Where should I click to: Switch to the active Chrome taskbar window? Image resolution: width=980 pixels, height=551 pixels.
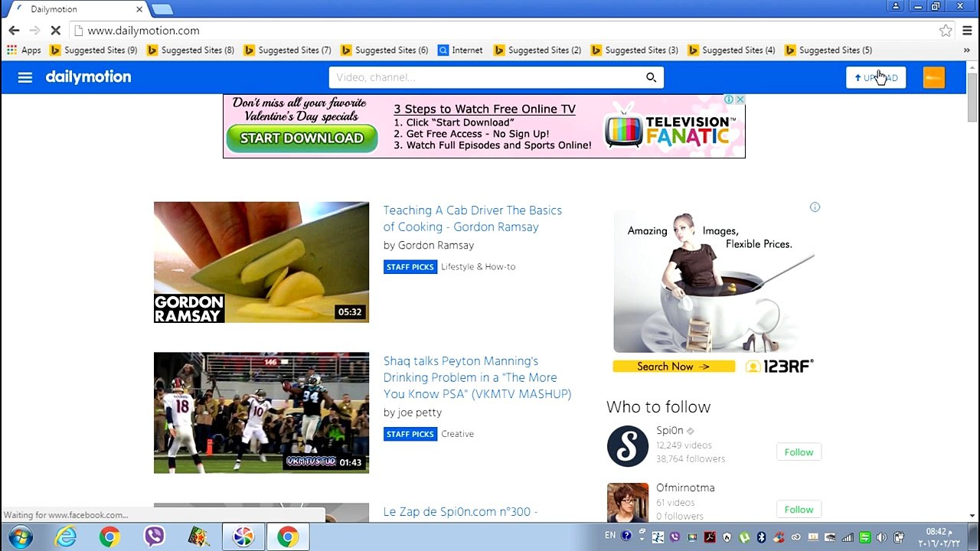click(288, 537)
